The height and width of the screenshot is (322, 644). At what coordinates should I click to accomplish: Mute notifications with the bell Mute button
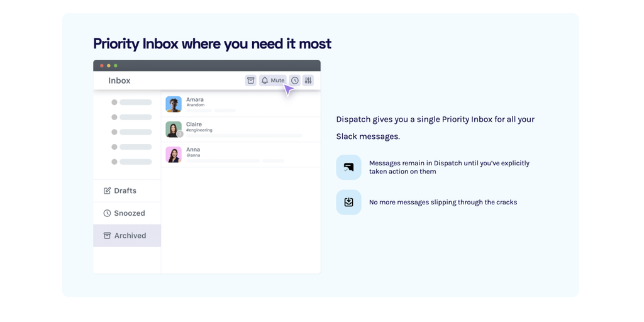273,80
